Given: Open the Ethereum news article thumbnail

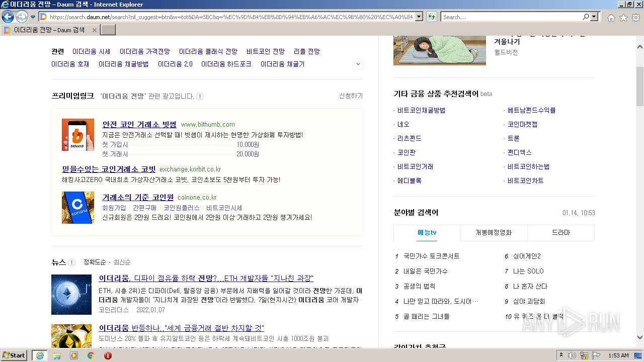Looking at the screenshot, I should [71, 295].
